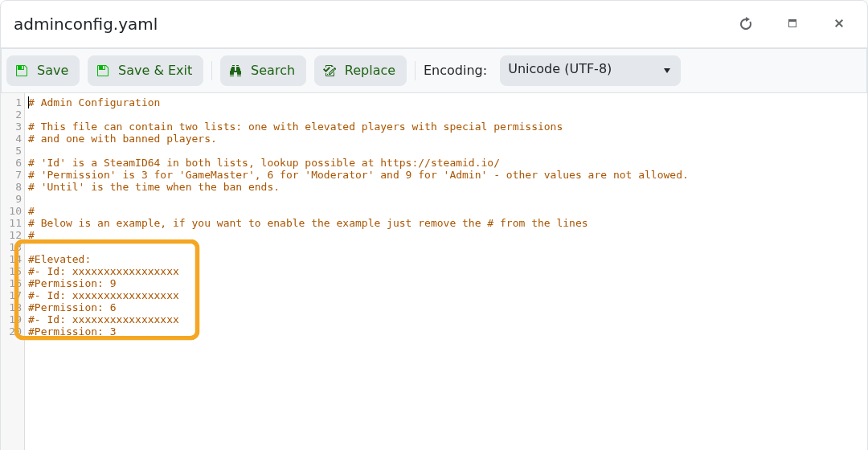Click line number 2 in gutter
This screenshot has height=450, width=868.
click(18, 115)
